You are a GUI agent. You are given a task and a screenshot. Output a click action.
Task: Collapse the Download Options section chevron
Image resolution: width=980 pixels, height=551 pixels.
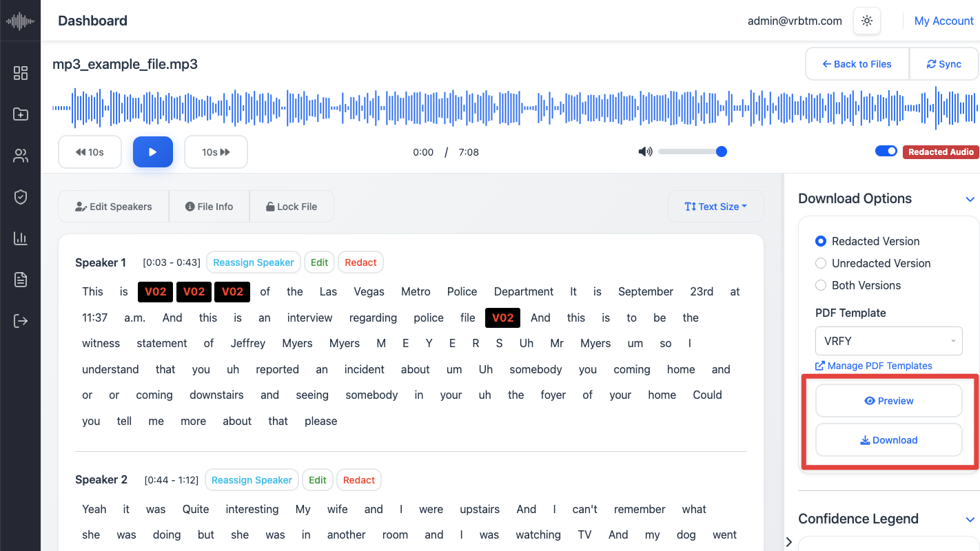tap(970, 199)
